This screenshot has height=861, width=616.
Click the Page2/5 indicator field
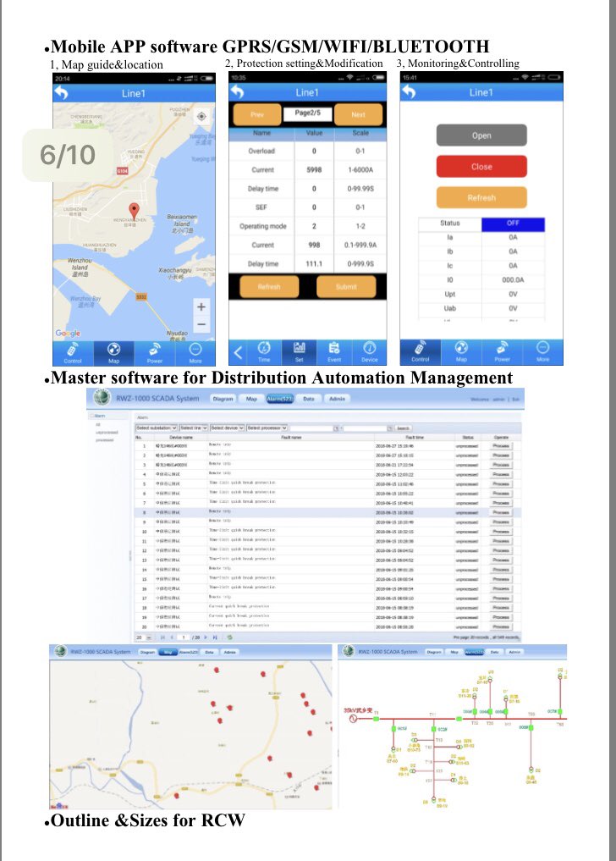tap(307, 113)
